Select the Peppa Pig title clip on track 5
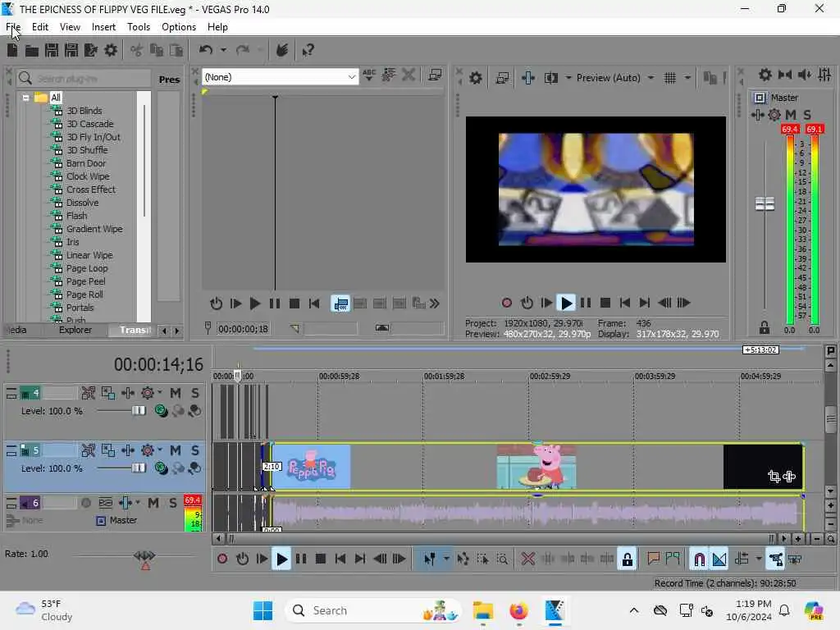 312,467
